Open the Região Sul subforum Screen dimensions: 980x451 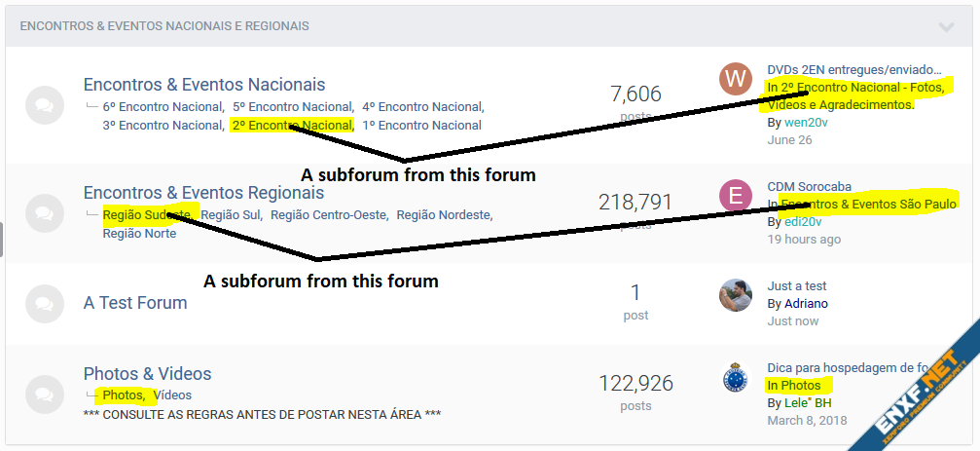click(231, 214)
